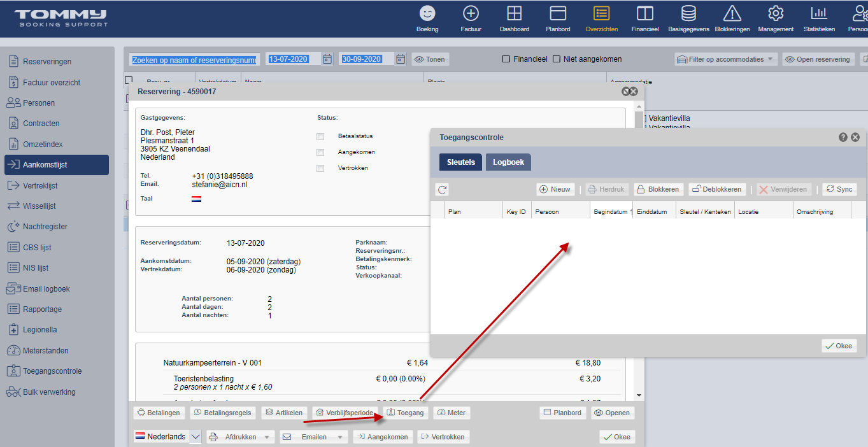
Task: Open Financieel in top navigation
Action: click(644, 18)
